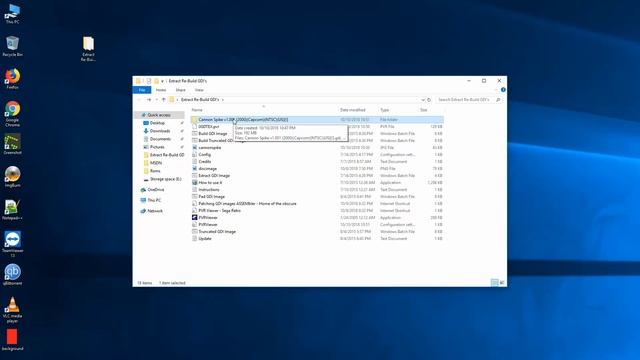Launch Notepad++ from the desktop

[13, 210]
